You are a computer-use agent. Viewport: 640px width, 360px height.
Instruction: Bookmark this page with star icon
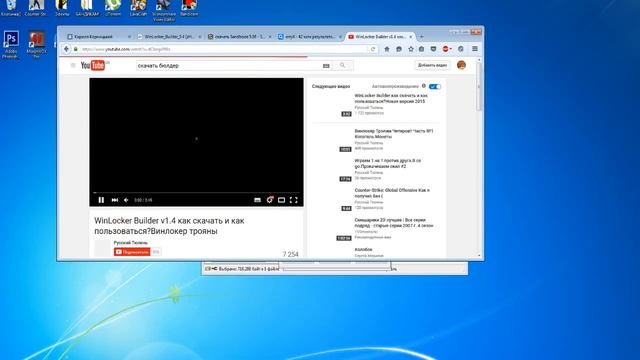coord(411,49)
